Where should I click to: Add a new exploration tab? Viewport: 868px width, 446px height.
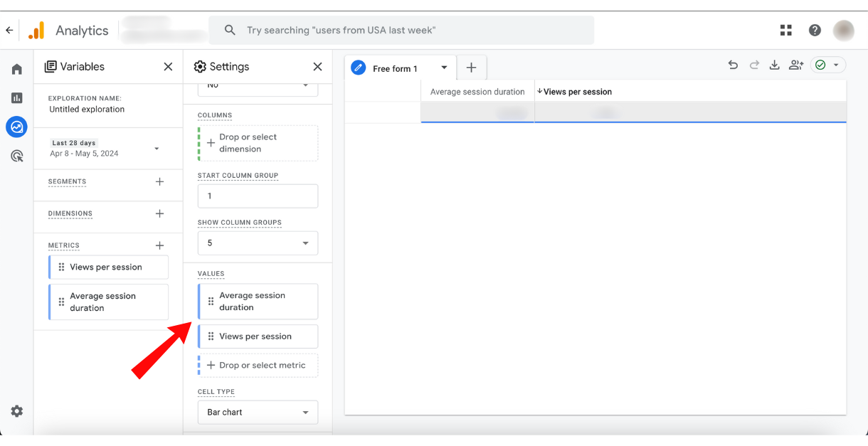(471, 67)
